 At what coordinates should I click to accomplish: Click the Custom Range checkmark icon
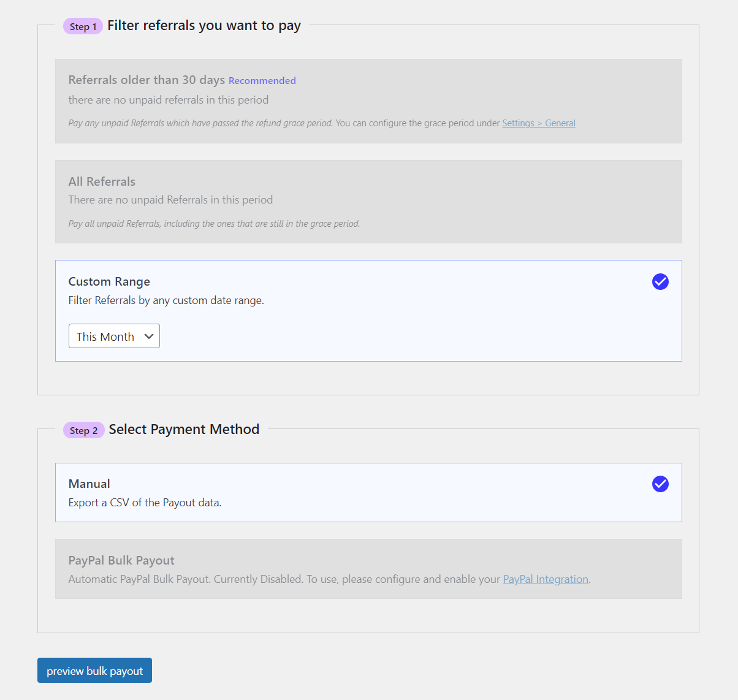point(660,282)
